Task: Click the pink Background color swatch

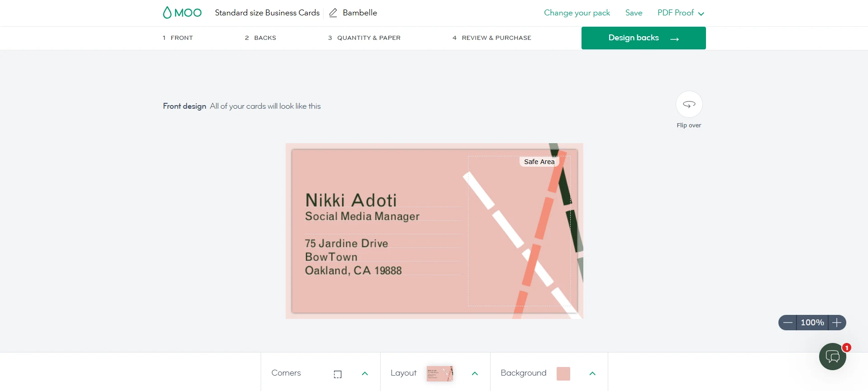Action: click(x=563, y=374)
